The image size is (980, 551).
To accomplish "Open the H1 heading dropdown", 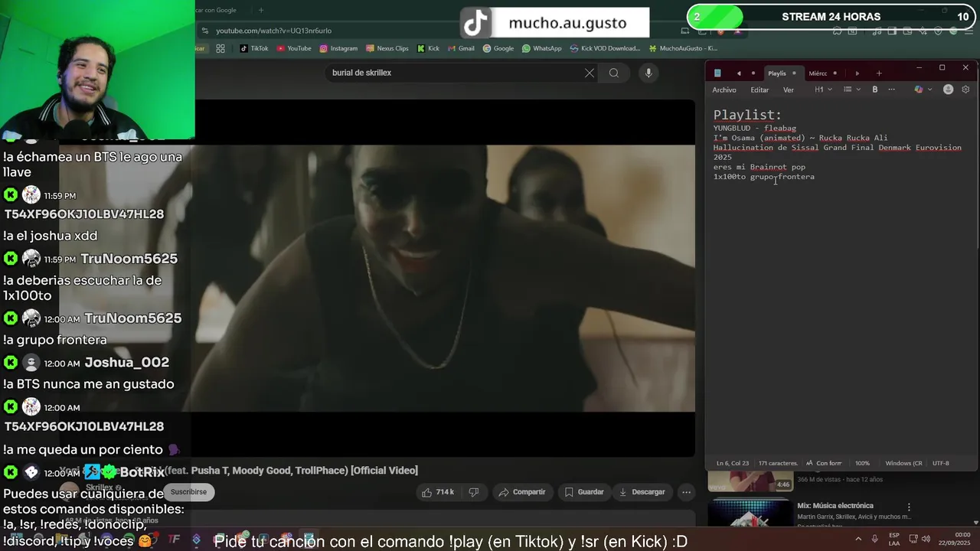I will 824,90.
